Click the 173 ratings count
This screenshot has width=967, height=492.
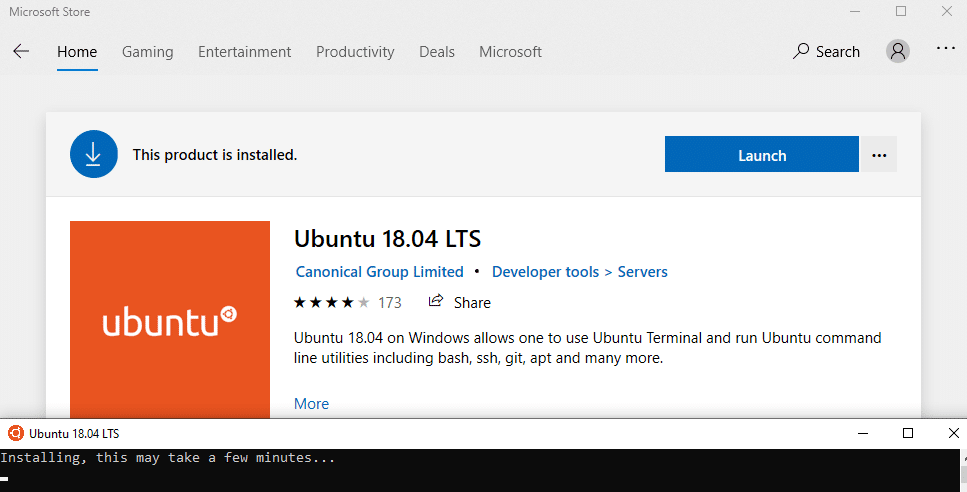[x=390, y=303]
